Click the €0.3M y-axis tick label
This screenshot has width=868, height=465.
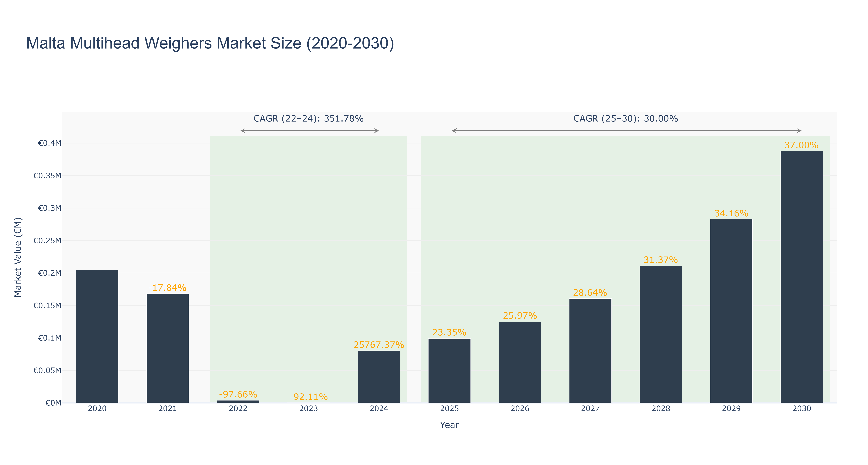point(50,208)
